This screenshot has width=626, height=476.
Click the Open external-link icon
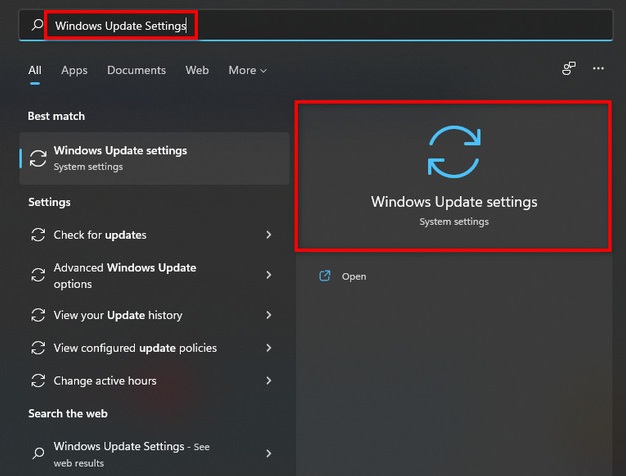pyautogui.click(x=325, y=276)
